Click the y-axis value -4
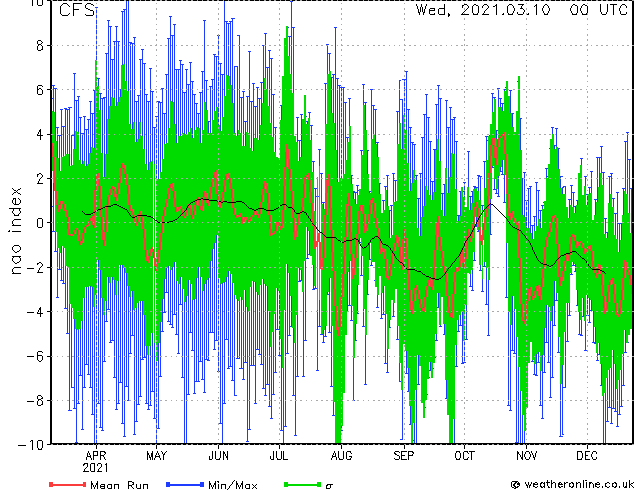The image size is (634, 490). [x=35, y=312]
